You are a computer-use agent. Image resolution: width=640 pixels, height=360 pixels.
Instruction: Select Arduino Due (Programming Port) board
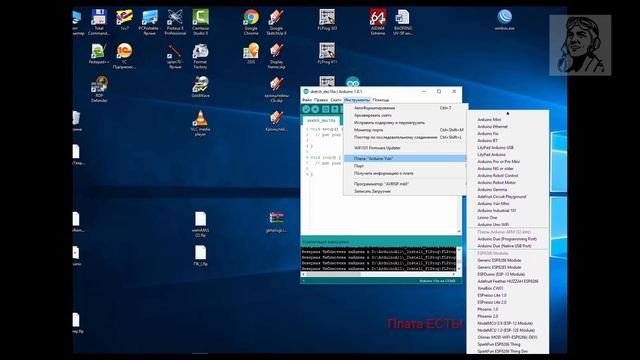[508, 239]
